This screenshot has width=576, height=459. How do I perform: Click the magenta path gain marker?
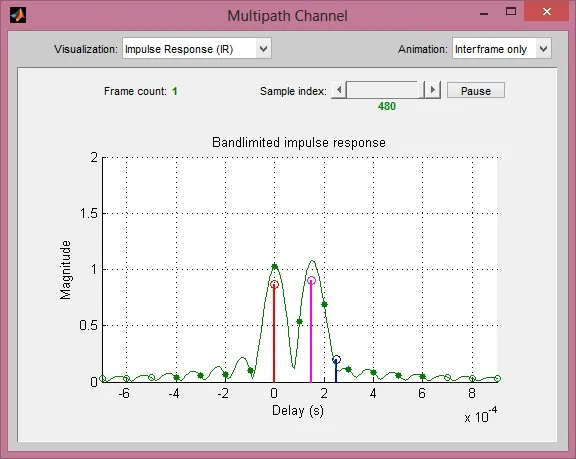pos(311,281)
